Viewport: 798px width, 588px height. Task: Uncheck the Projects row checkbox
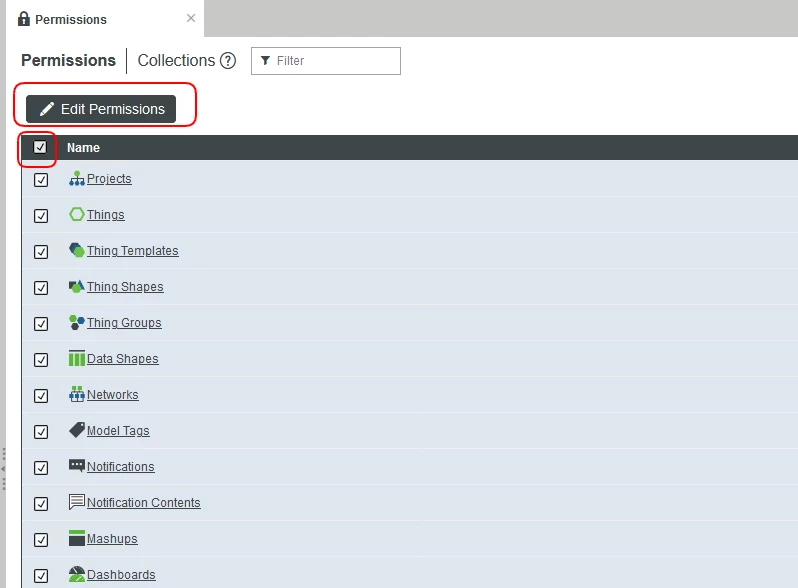coord(41,180)
